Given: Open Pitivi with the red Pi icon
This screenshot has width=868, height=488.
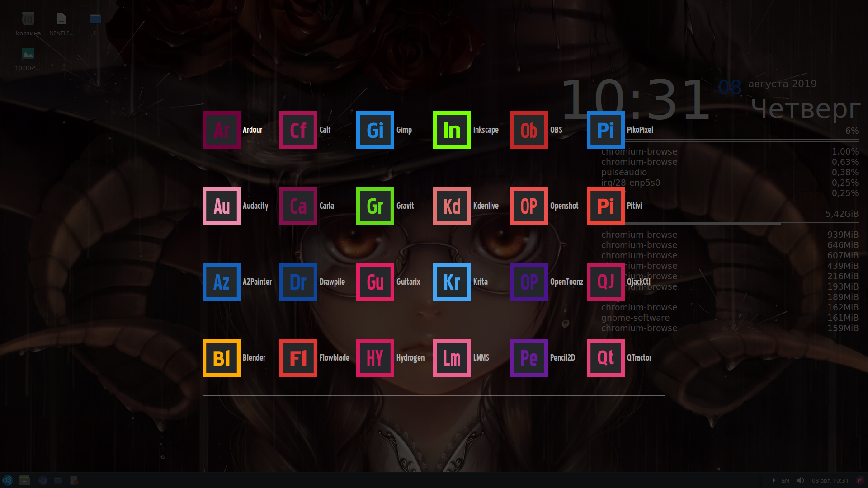Looking at the screenshot, I should (x=606, y=206).
